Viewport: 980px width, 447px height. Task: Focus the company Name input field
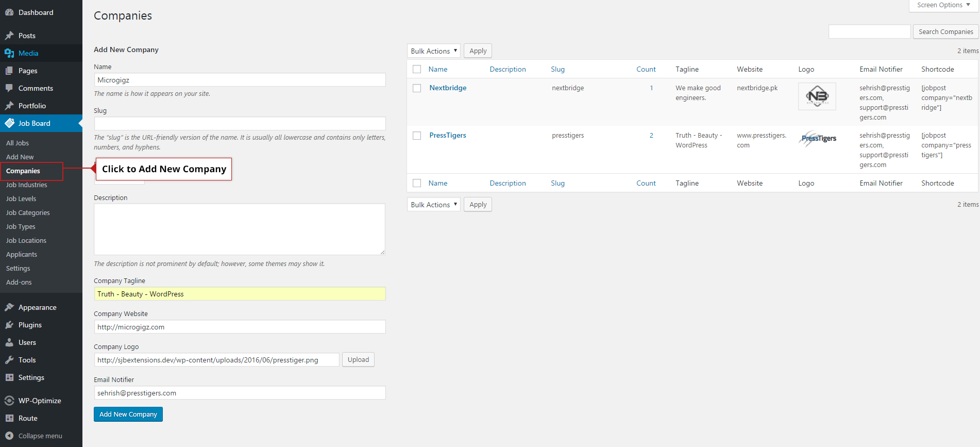tap(240, 80)
